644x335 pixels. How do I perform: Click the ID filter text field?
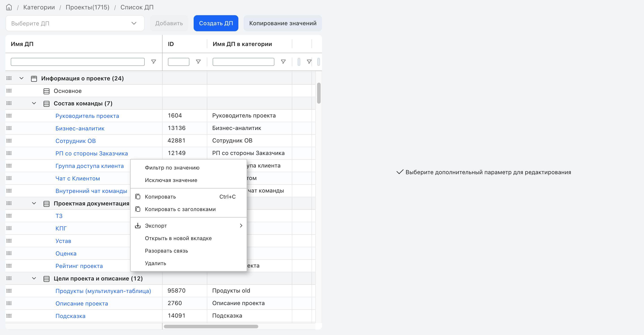(x=178, y=62)
